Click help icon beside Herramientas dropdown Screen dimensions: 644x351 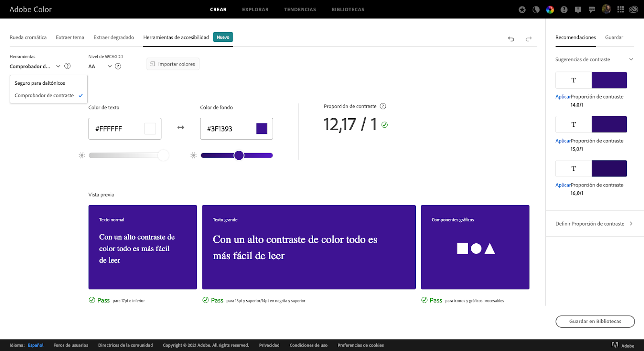68,66
